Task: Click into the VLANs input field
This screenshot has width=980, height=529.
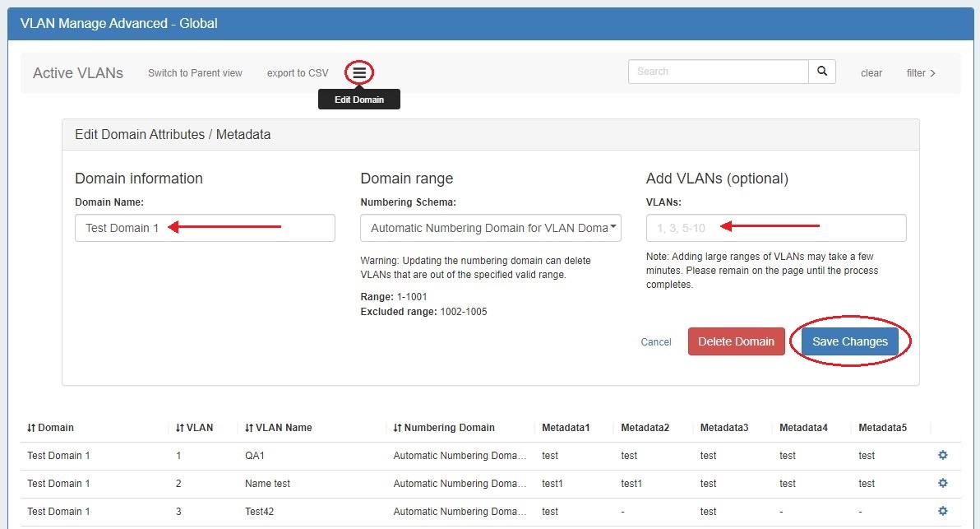Action: coord(775,228)
